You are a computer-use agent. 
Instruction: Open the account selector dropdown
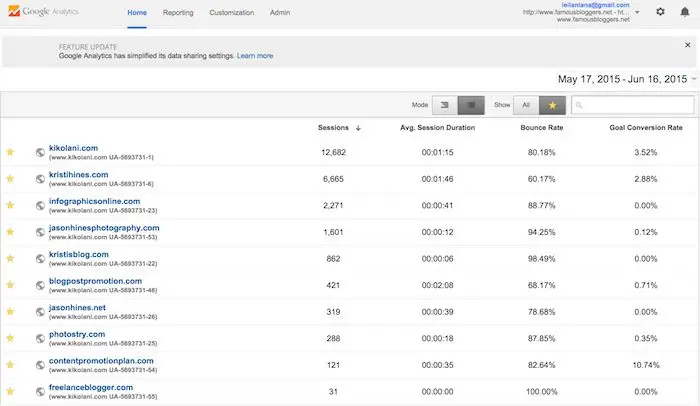tap(637, 13)
